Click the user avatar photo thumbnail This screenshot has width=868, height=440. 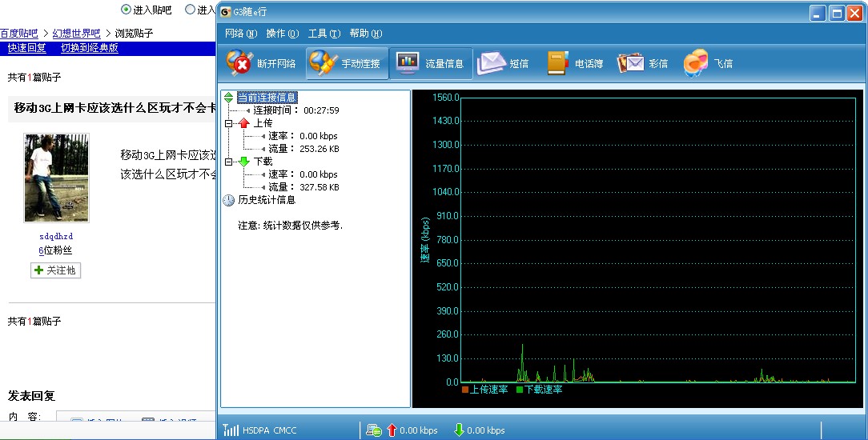pos(57,178)
